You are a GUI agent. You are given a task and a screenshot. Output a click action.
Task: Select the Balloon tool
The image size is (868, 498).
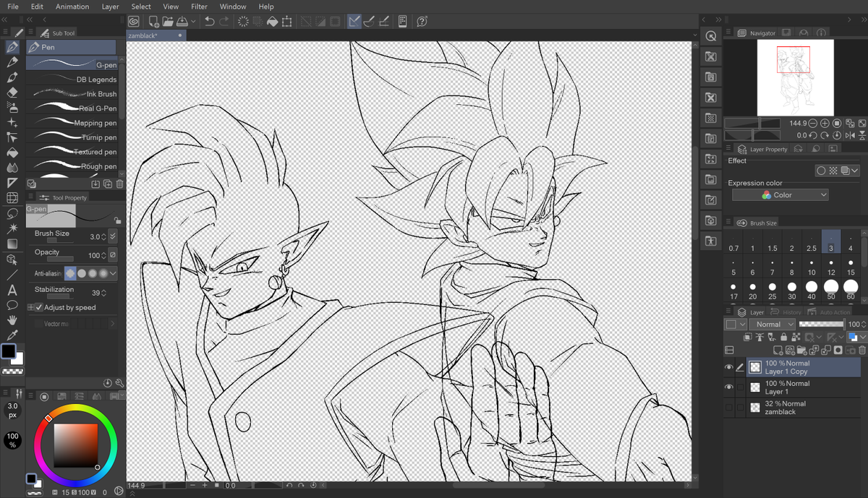(x=12, y=305)
